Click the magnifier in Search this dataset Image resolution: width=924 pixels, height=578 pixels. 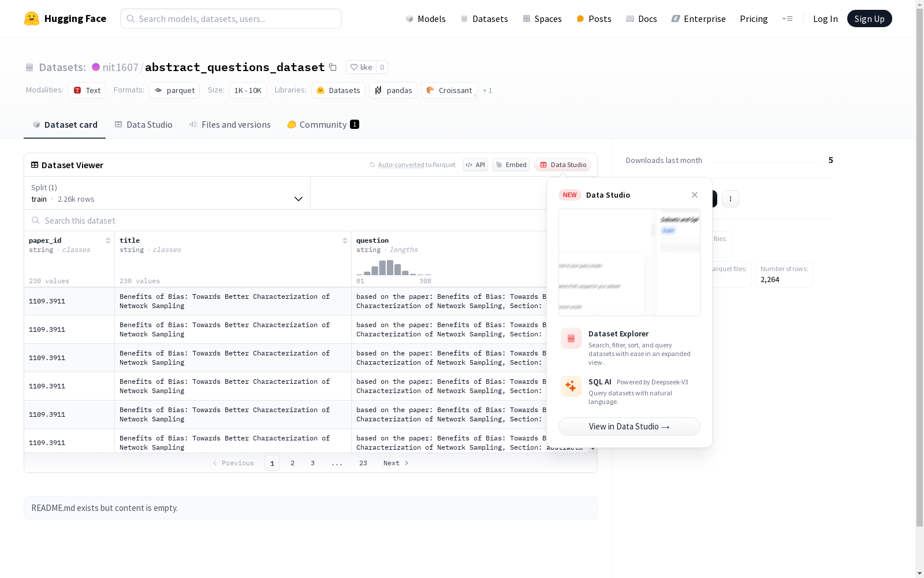[36, 220]
